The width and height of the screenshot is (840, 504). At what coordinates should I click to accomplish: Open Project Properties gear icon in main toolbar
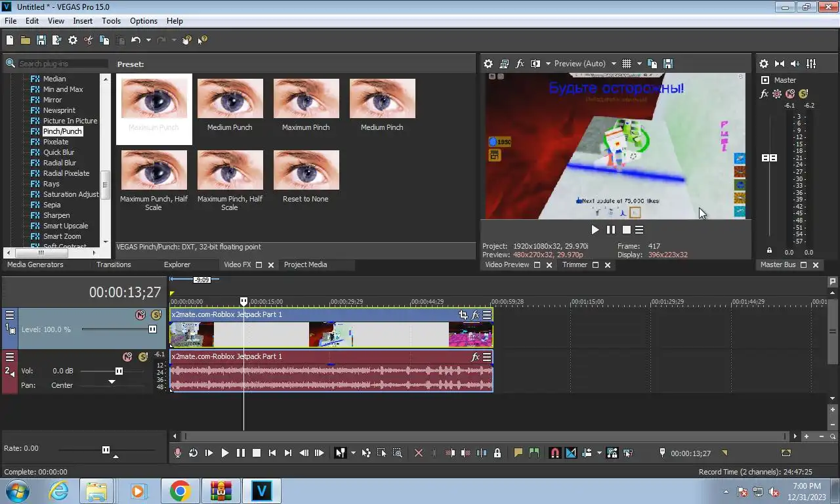click(x=73, y=40)
